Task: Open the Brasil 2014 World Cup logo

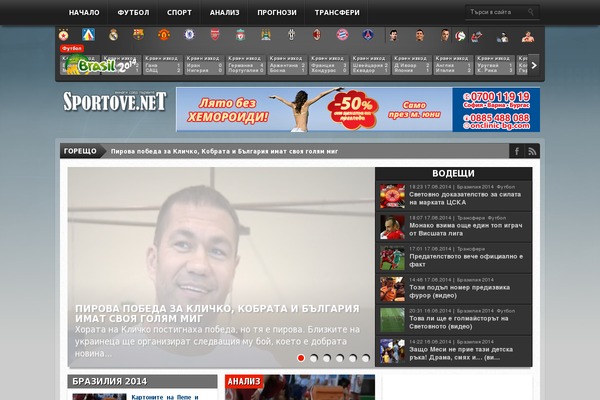Action: pyautogui.click(x=100, y=64)
